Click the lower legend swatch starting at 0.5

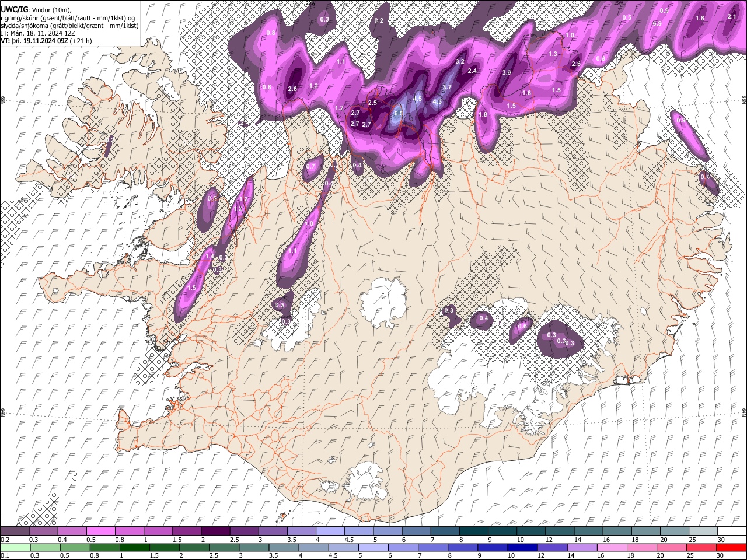(75, 547)
